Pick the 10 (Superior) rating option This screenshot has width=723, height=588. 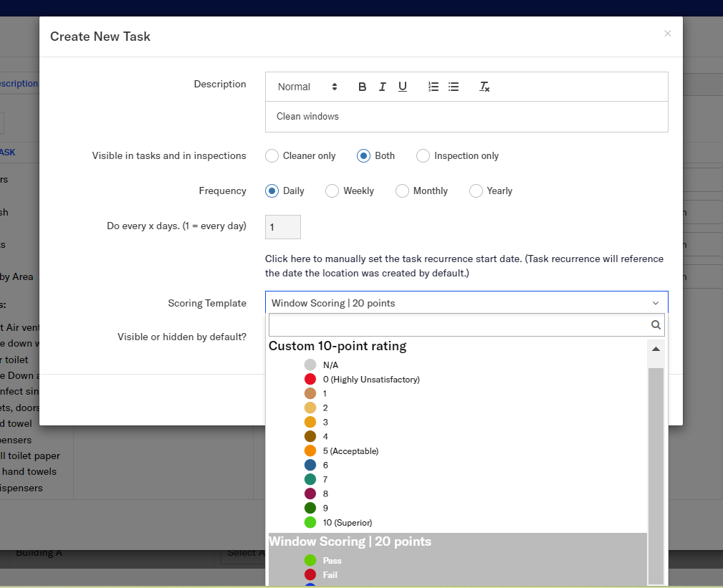pyautogui.click(x=347, y=523)
